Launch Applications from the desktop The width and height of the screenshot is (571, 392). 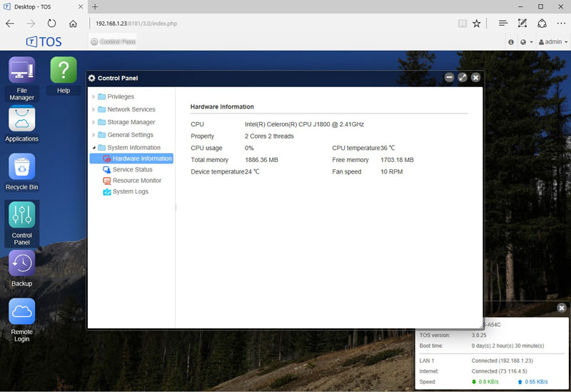point(21,119)
